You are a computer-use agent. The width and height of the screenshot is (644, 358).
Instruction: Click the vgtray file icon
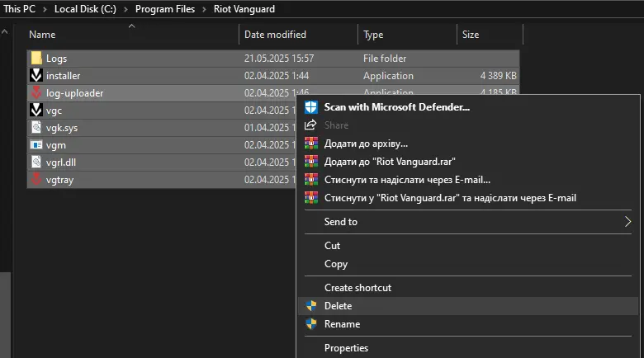pos(36,179)
